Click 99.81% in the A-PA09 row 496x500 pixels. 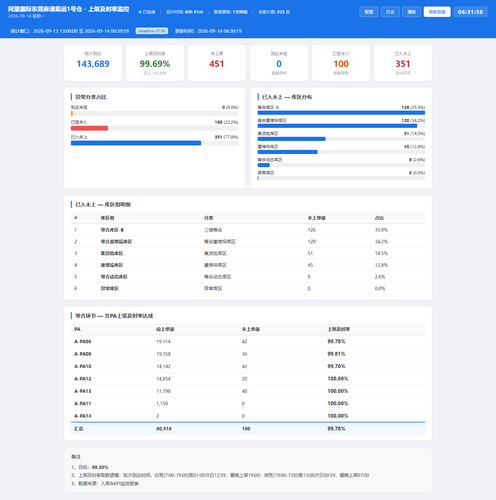(x=336, y=354)
